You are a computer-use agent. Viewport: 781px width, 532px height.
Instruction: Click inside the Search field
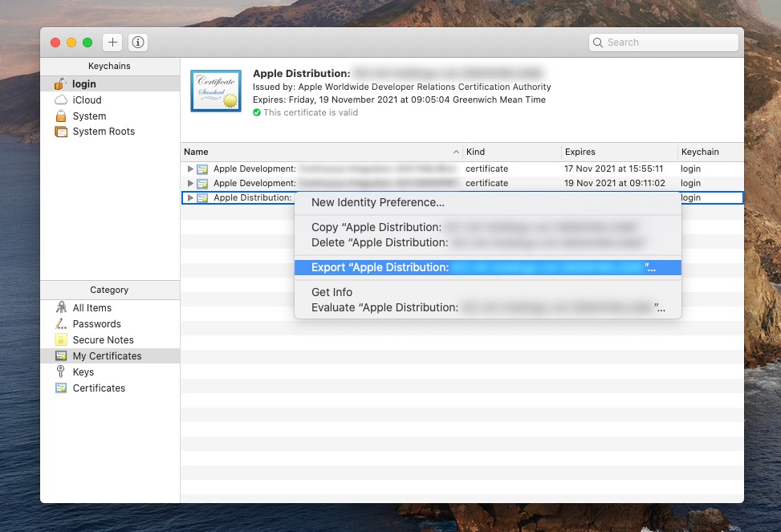[x=663, y=42]
